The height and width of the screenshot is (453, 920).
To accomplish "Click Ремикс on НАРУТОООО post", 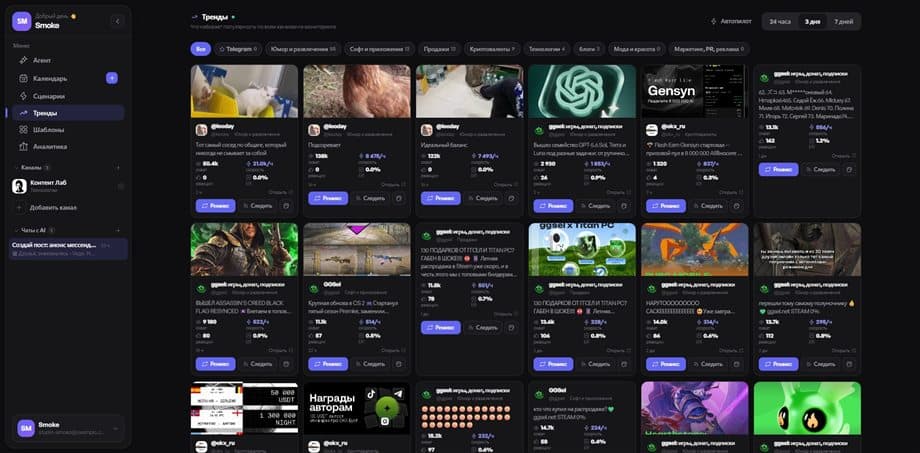I will click(666, 364).
